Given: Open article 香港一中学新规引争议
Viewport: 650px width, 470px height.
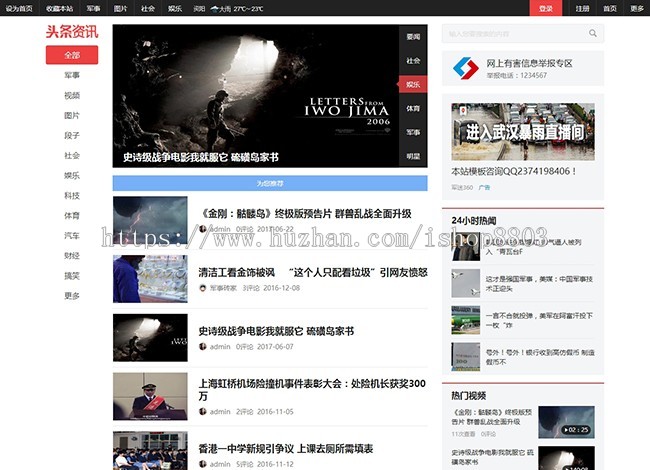Looking at the screenshot, I should (x=286, y=448).
